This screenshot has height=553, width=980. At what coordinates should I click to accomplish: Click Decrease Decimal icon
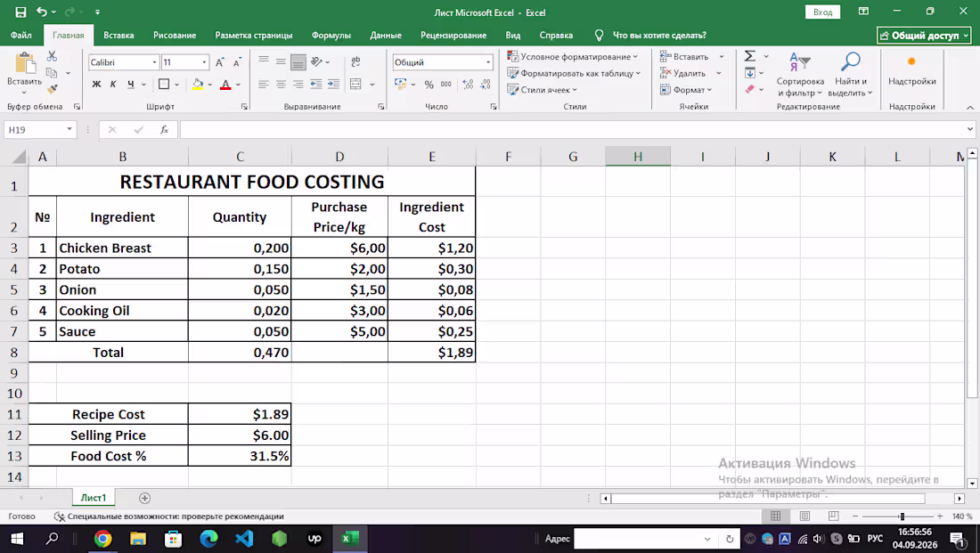click(486, 85)
